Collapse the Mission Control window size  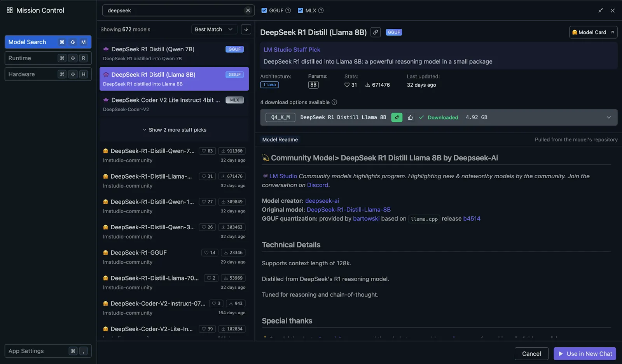coord(601,10)
